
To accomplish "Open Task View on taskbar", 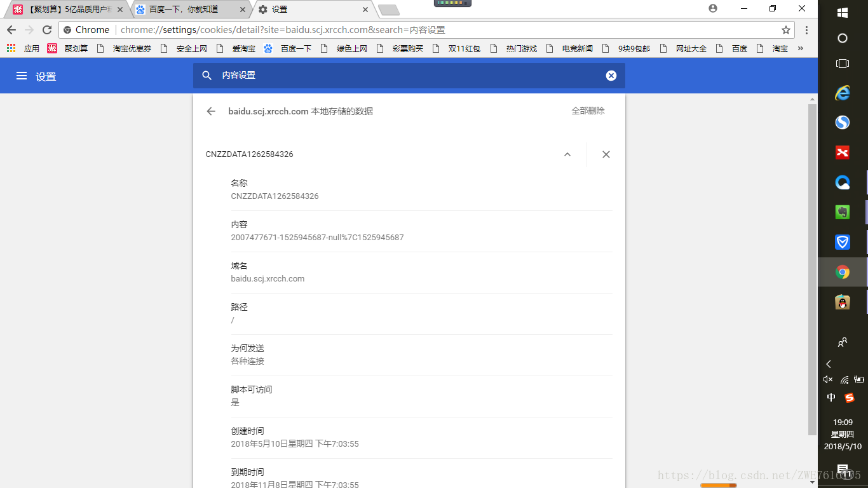I will point(843,64).
